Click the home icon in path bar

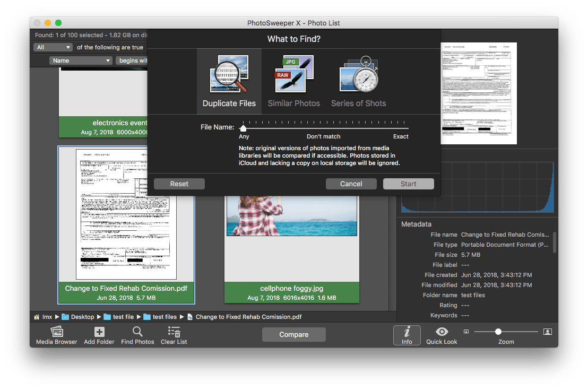(37, 317)
